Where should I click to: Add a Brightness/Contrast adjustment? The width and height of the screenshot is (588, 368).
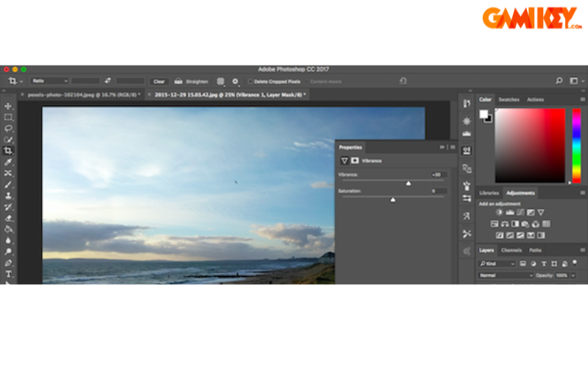pos(499,213)
